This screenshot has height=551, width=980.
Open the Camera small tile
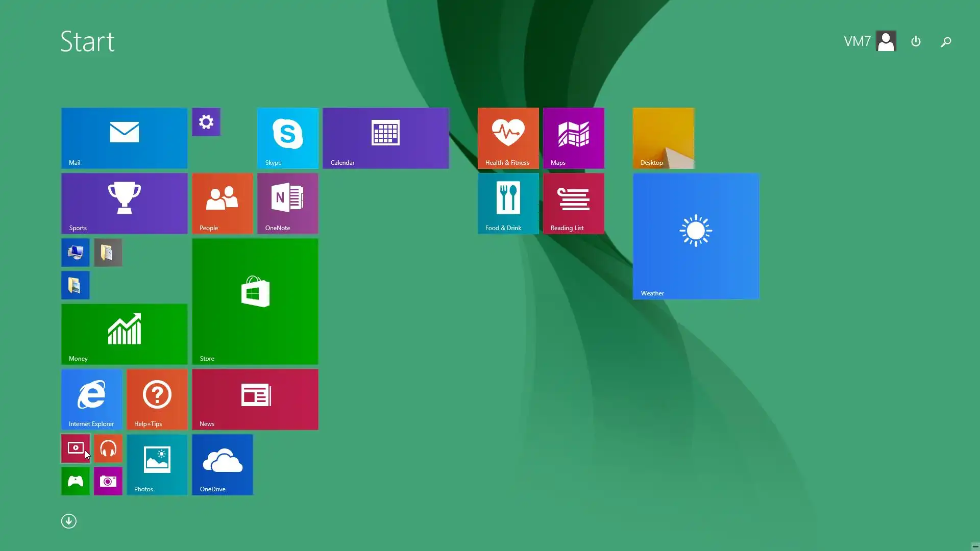coord(108,481)
